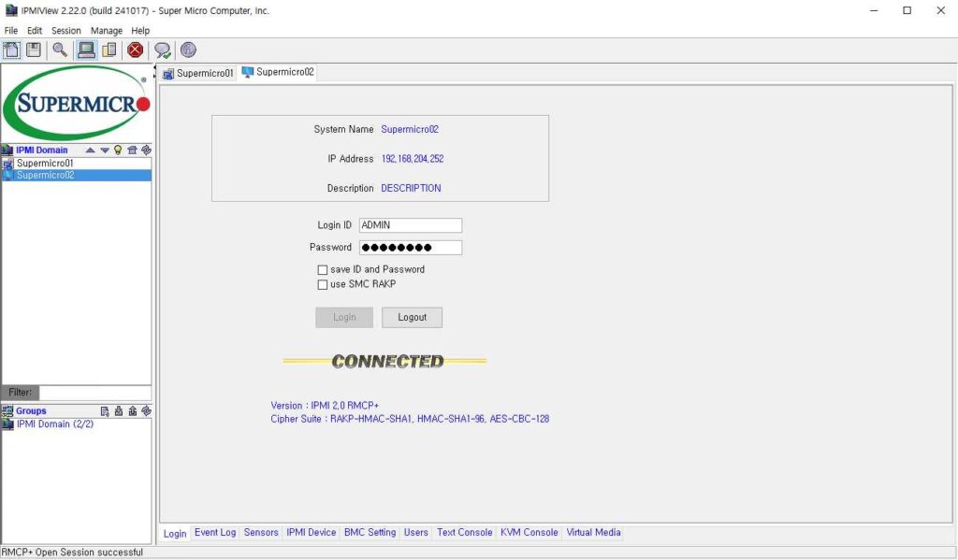Image resolution: width=958 pixels, height=560 pixels.
Task: Click the System Name value Supermicro02
Action: tap(410, 129)
